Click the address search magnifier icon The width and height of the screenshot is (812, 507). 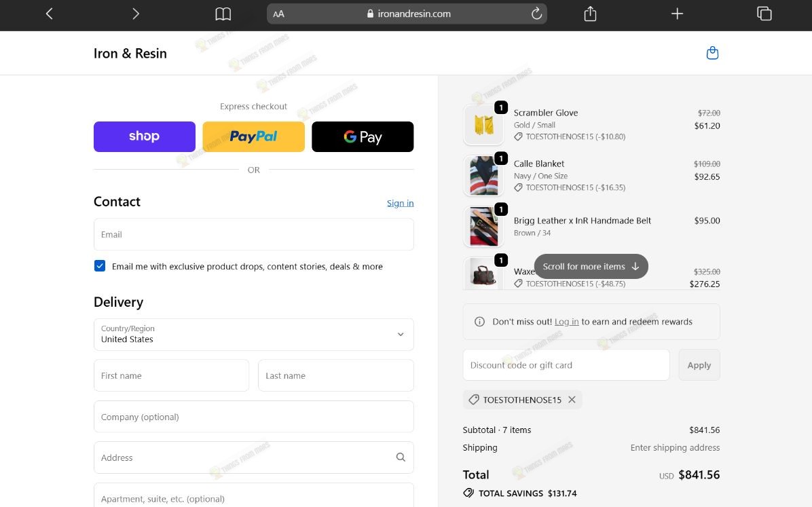tap(401, 457)
